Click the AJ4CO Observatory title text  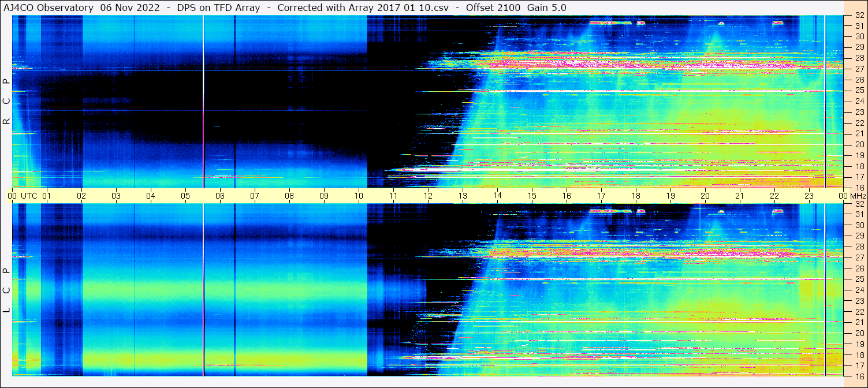pyautogui.click(x=49, y=8)
